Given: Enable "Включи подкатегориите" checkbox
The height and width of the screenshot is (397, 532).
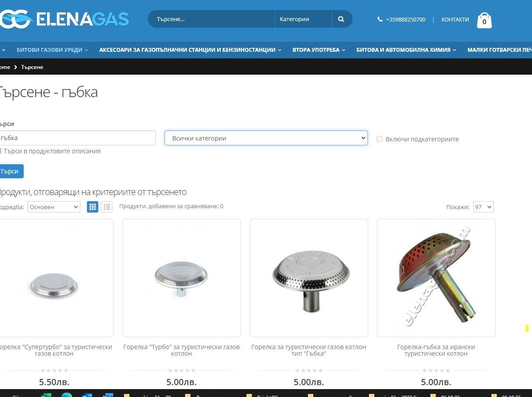Looking at the screenshot, I should 379,139.
